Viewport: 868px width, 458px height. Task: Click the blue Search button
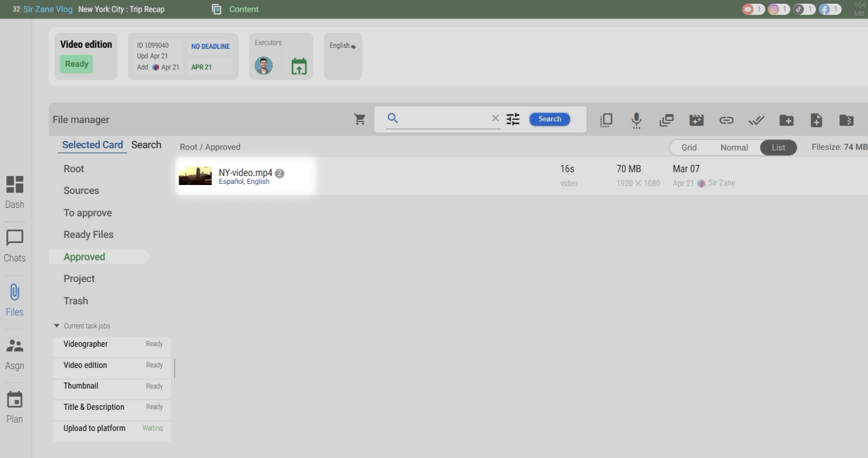click(x=549, y=119)
